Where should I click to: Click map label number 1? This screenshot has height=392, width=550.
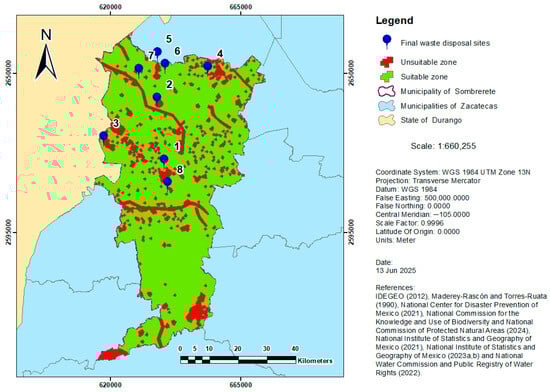pos(177,146)
